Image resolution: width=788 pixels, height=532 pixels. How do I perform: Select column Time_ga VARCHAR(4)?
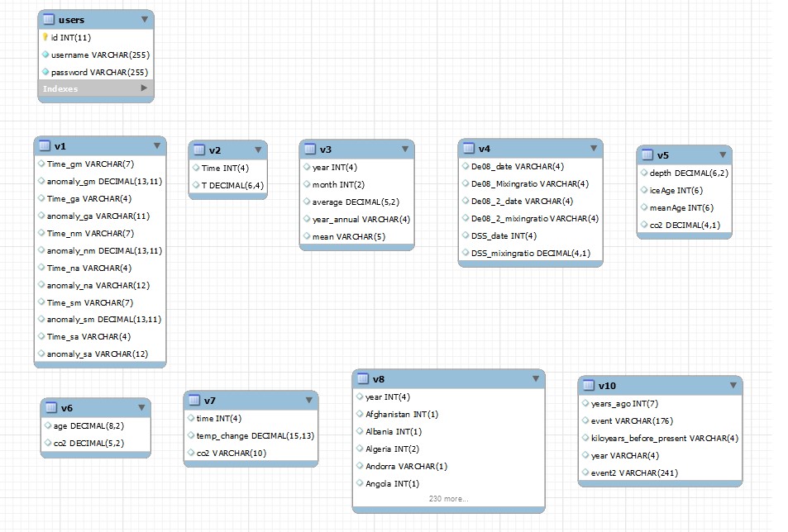click(99, 198)
